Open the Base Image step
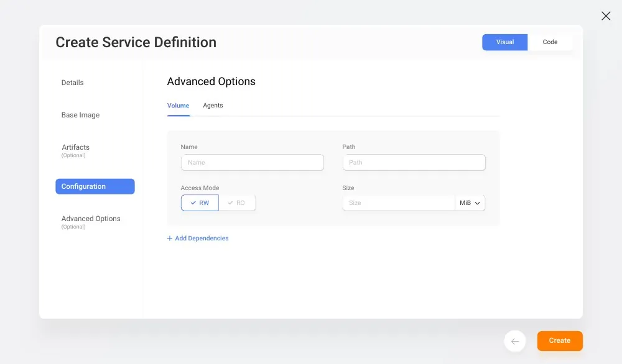 click(x=80, y=115)
